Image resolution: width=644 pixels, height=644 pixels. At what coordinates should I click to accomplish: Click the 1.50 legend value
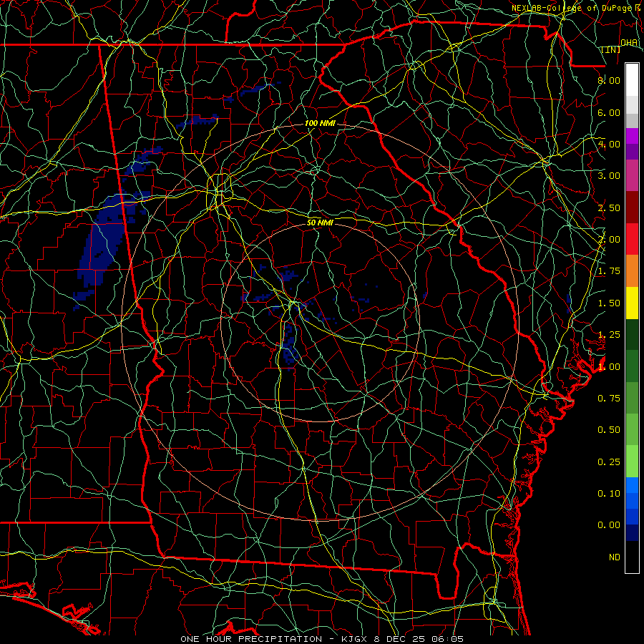(x=609, y=303)
